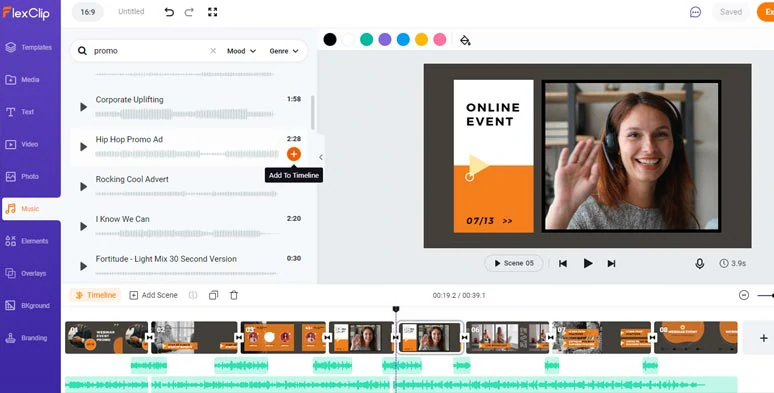Undo the last action
This screenshot has height=393, width=774.
tap(169, 12)
